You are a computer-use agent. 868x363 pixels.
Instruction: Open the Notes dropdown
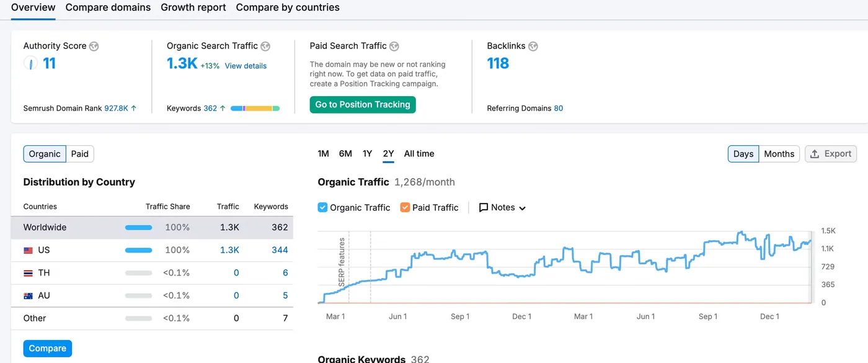pos(503,208)
